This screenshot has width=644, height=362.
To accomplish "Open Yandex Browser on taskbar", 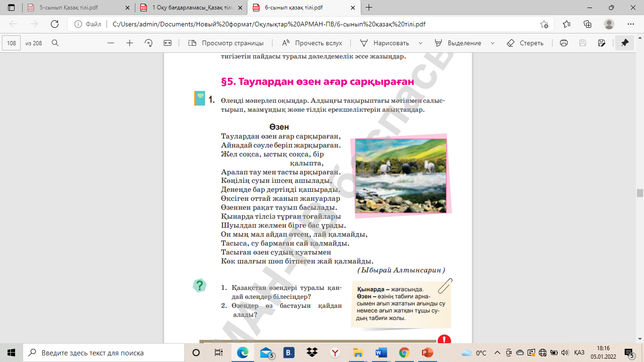I will tap(335, 353).
